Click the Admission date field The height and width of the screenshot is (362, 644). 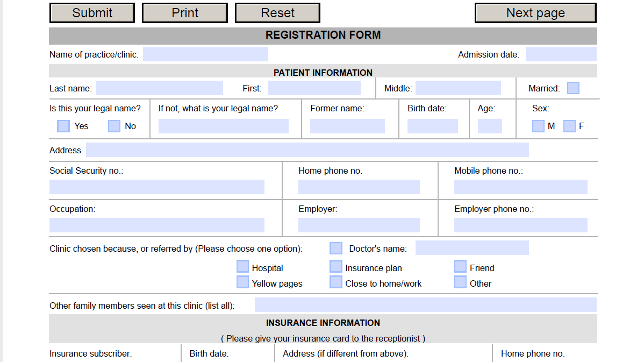point(561,54)
